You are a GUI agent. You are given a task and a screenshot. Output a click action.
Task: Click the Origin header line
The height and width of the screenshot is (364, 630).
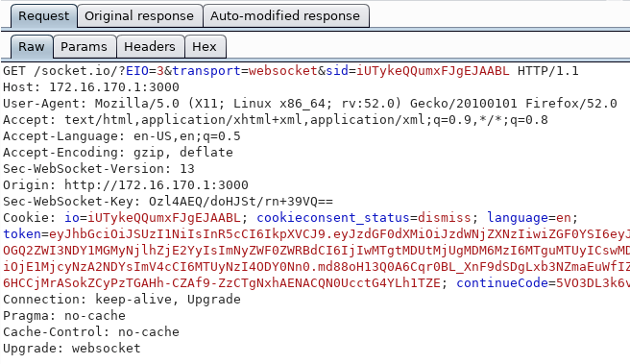126,185
